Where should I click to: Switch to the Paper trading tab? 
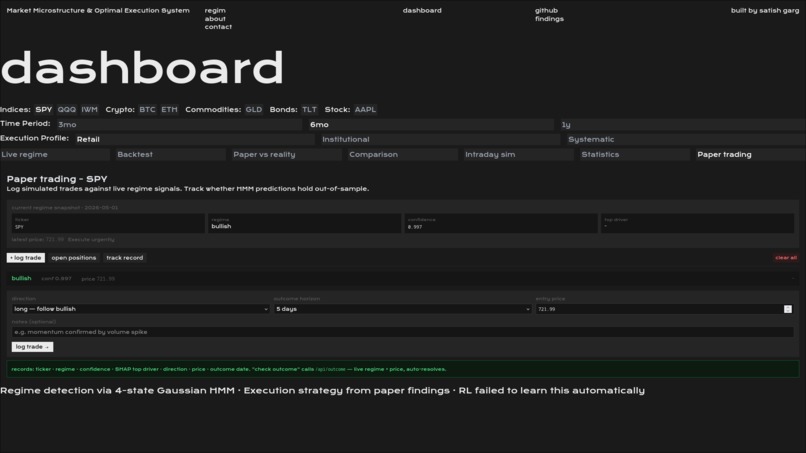point(751,154)
